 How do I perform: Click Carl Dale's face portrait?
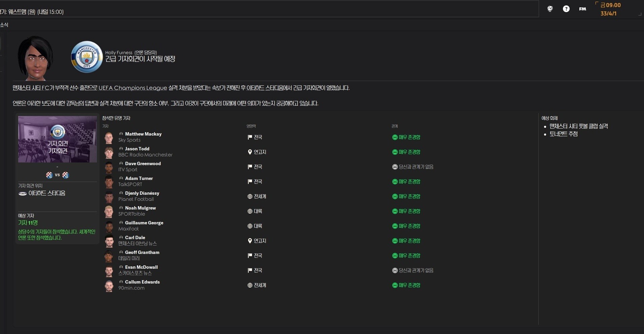(x=109, y=241)
